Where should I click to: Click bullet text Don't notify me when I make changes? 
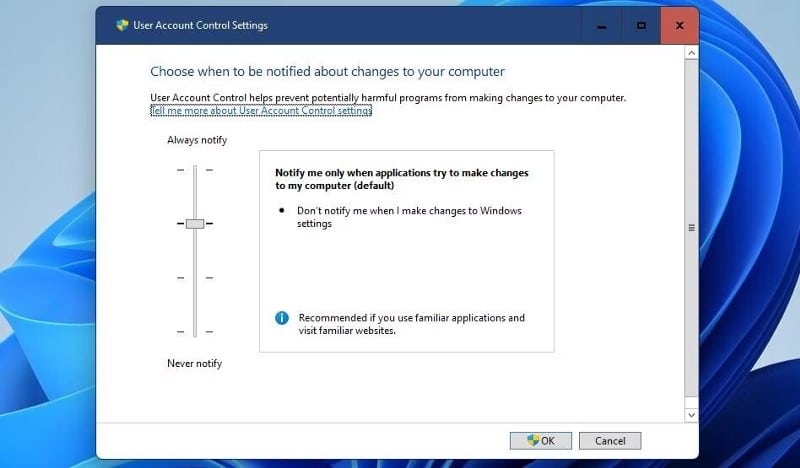[x=409, y=217]
